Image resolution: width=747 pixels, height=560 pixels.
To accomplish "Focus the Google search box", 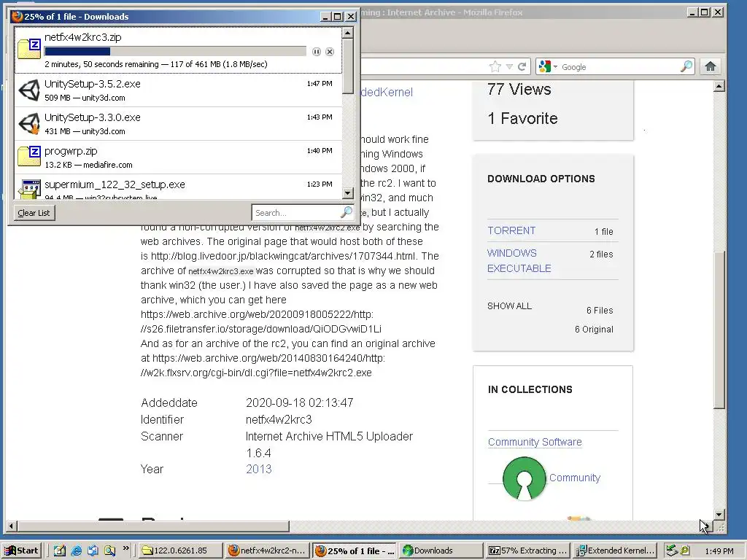I will [x=619, y=66].
